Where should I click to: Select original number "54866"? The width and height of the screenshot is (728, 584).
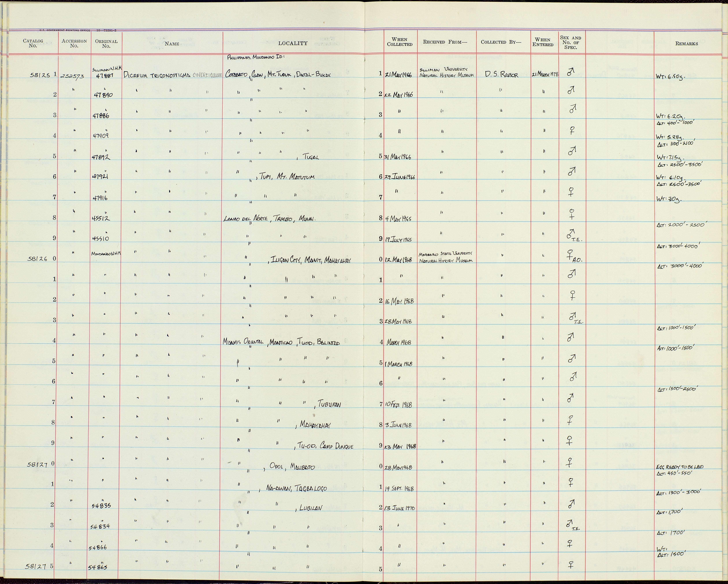[98, 547]
